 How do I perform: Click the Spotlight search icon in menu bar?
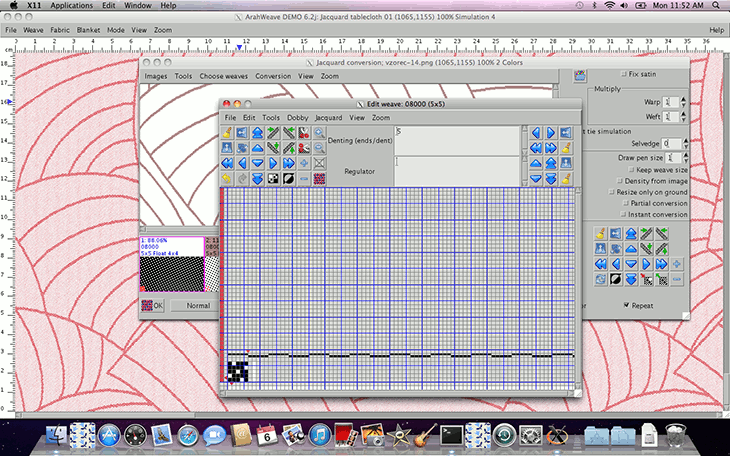point(716,6)
